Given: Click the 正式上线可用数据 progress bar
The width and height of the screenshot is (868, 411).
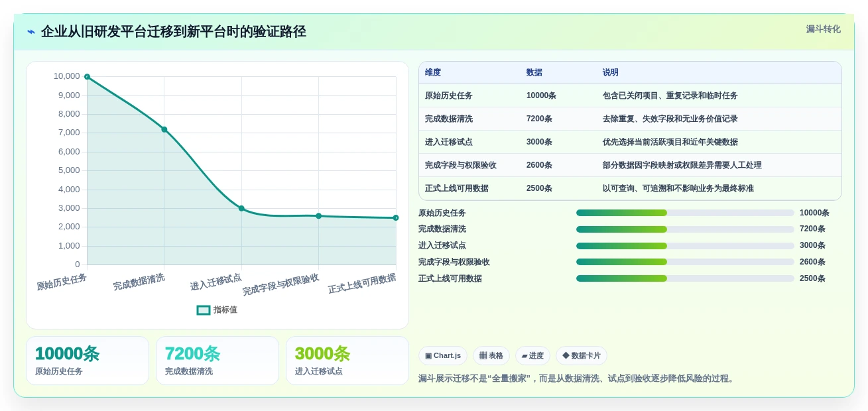Looking at the screenshot, I should [x=685, y=278].
